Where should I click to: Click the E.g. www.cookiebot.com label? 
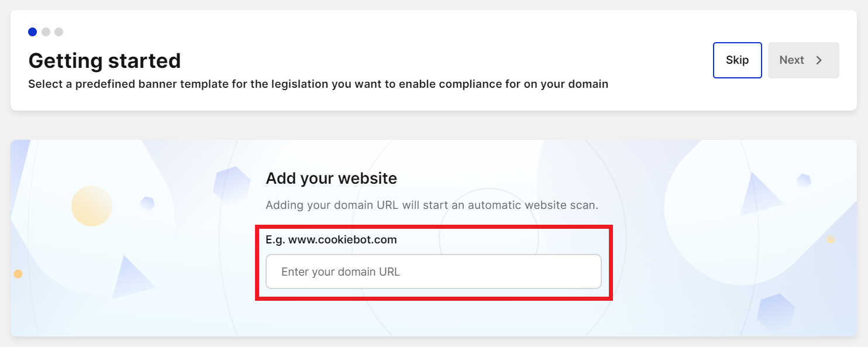pos(331,239)
